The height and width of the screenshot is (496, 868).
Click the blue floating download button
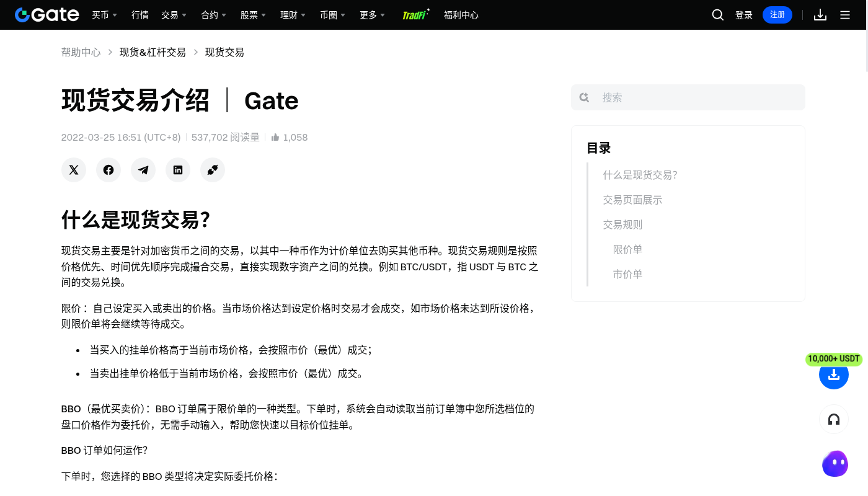(x=834, y=374)
